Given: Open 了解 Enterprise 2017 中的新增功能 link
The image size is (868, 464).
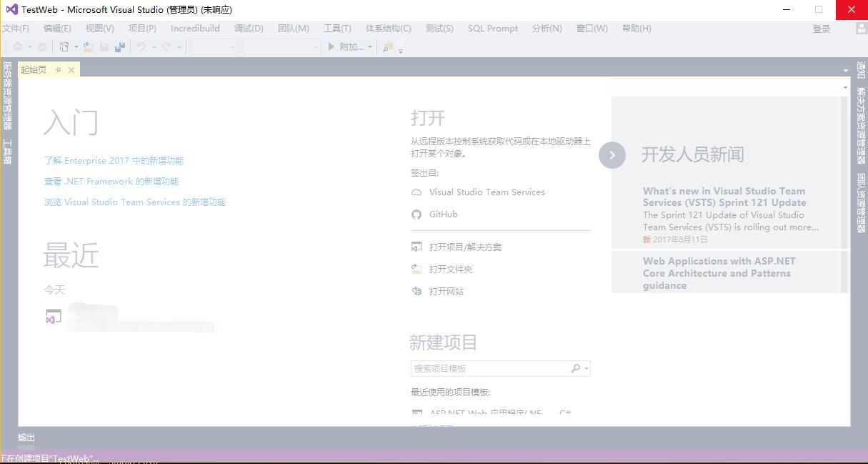Looking at the screenshot, I should click(114, 161).
